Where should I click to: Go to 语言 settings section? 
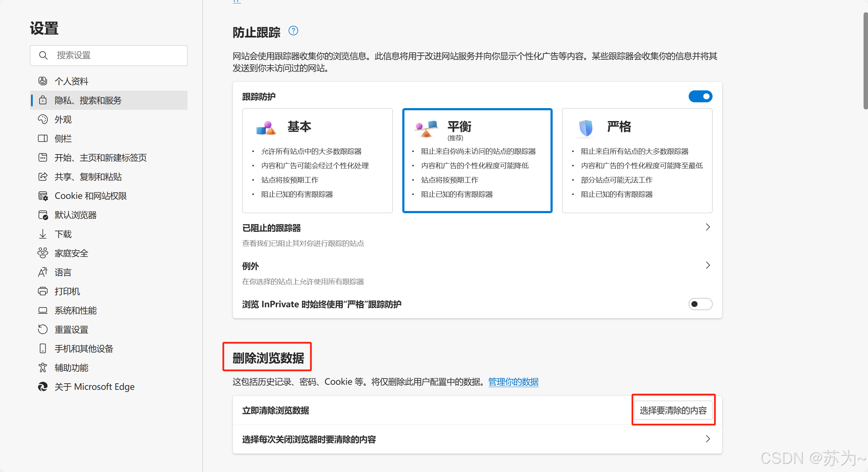(x=63, y=272)
